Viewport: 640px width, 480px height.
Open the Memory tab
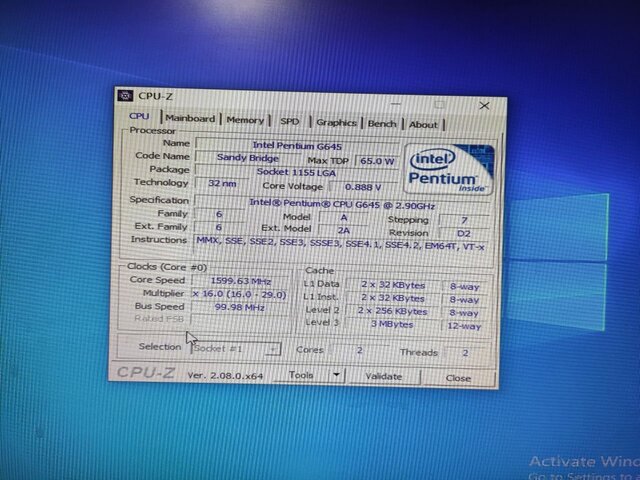(x=245, y=120)
